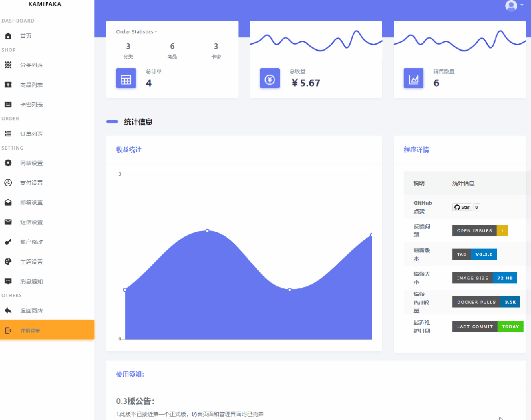Click the GitHub star count 8
This screenshot has width=531, height=420.
pos(476,207)
